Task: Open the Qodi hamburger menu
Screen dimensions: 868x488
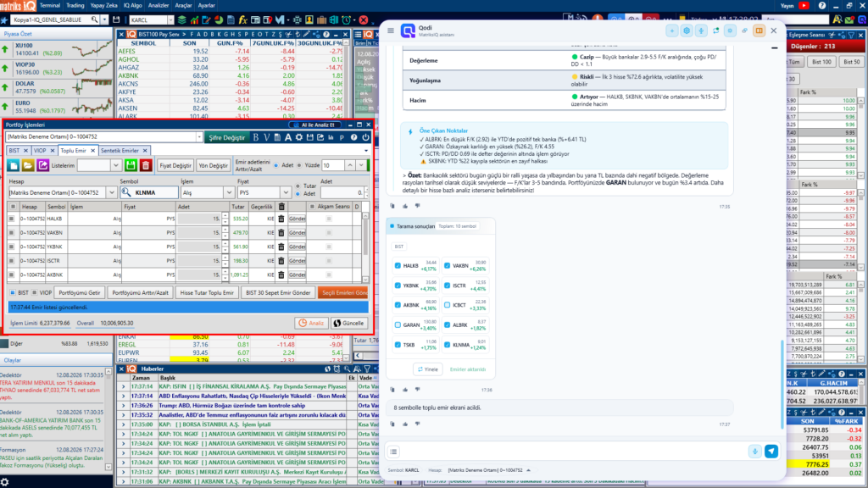Action: click(x=391, y=30)
